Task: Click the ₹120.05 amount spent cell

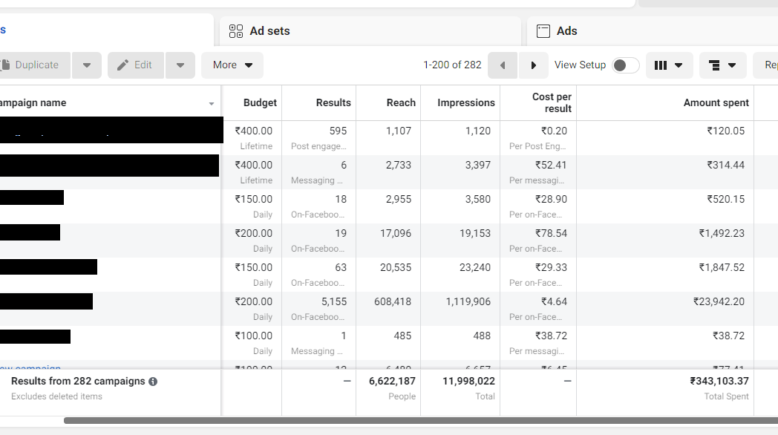Action: (x=725, y=131)
